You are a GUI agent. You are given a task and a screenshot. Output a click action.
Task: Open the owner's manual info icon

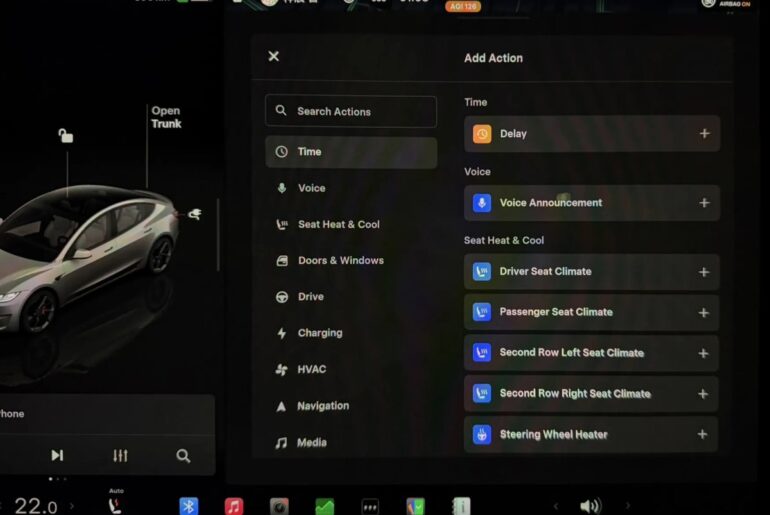pos(461,506)
